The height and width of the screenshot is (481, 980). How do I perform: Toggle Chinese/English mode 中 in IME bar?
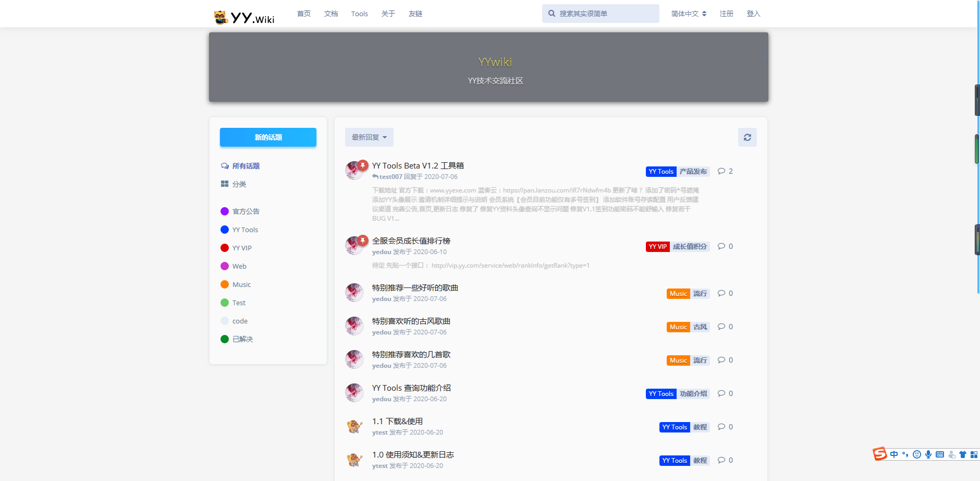(894, 454)
